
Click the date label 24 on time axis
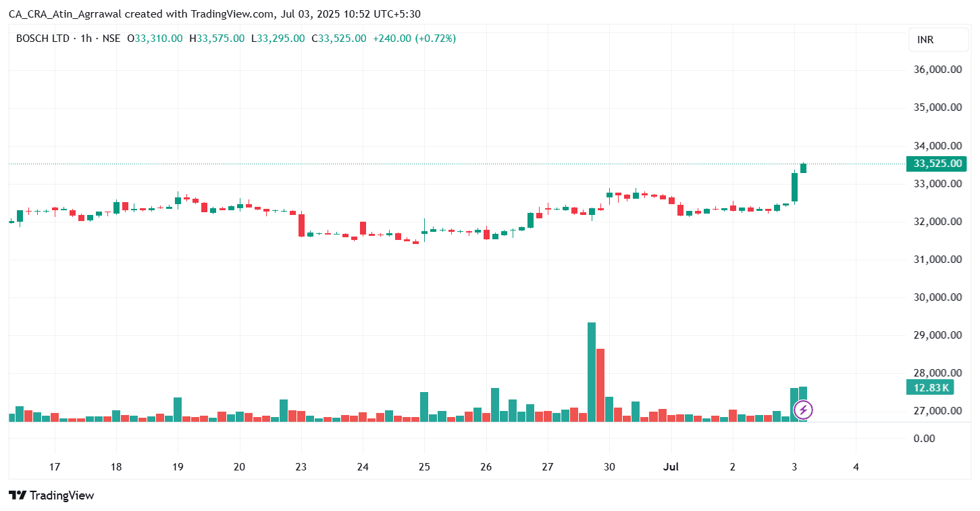(363, 466)
